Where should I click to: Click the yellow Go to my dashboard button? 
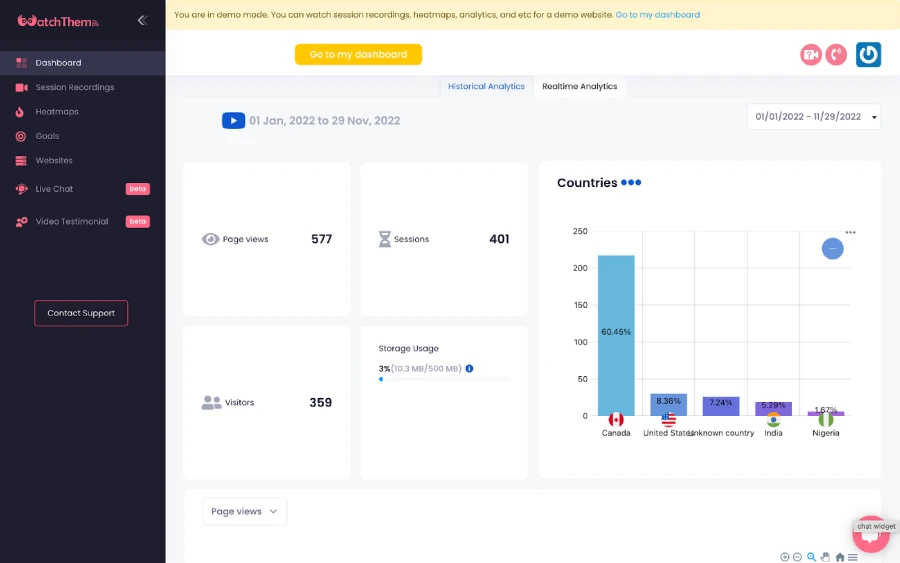(x=358, y=54)
